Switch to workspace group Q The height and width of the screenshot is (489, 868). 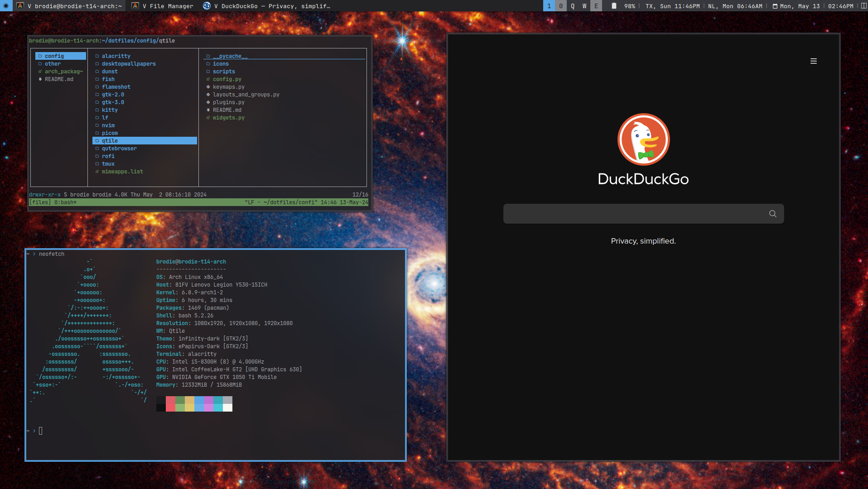click(573, 6)
